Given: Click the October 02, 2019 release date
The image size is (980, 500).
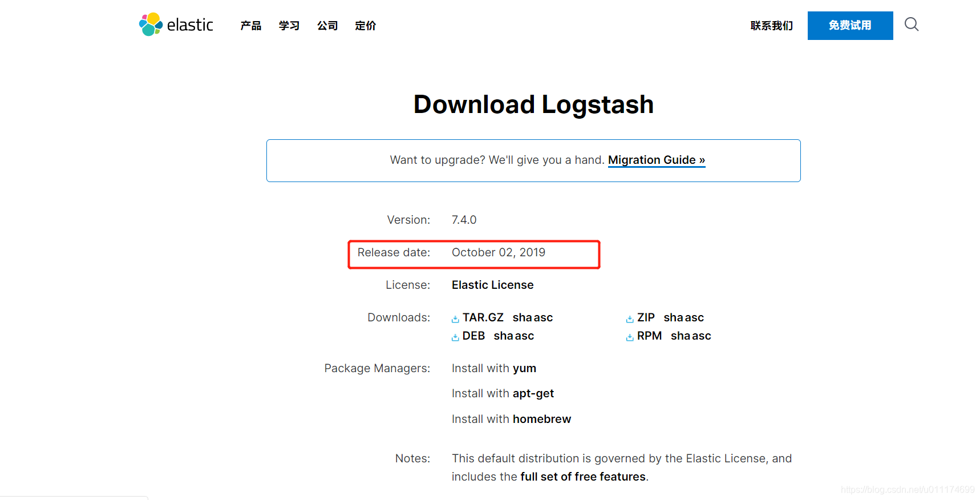Looking at the screenshot, I should (x=499, y=252).
